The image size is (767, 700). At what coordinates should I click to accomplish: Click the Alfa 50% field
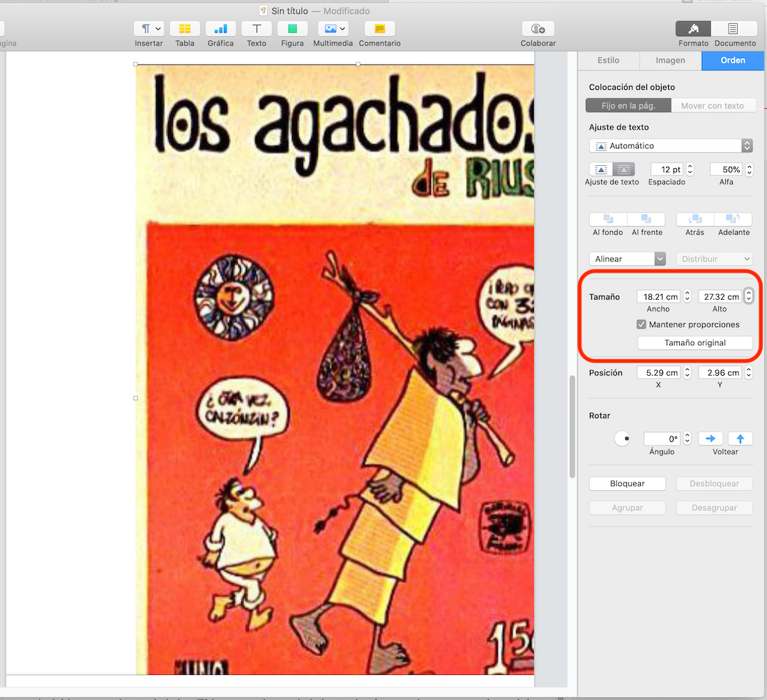tap(726, 169)
